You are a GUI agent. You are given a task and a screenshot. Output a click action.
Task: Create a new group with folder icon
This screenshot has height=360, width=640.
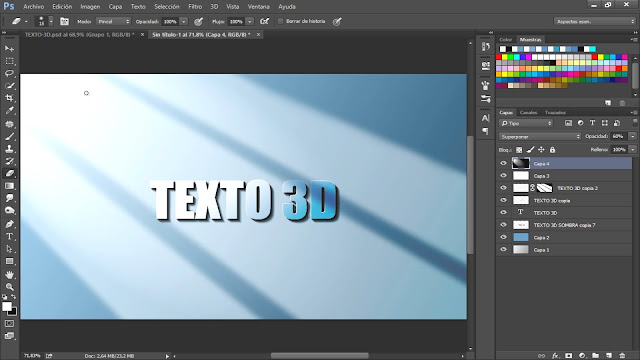click(596, 356)
